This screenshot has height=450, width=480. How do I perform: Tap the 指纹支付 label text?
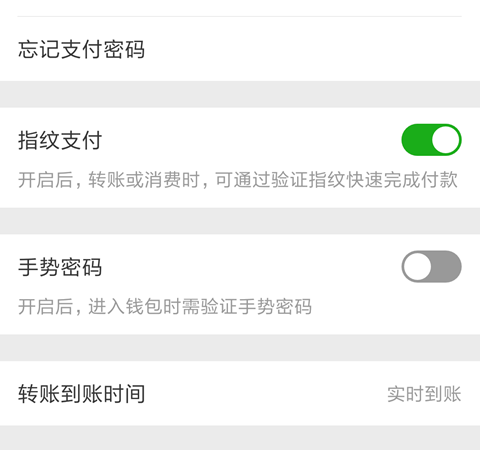[60, 140]
